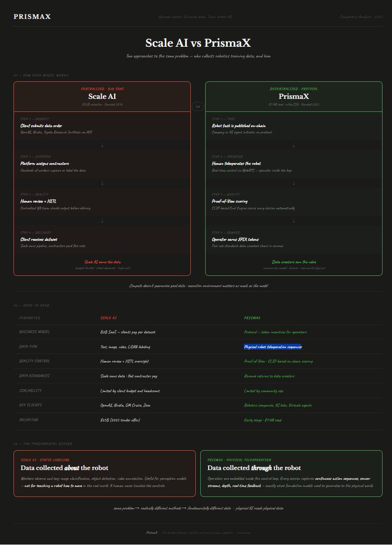This screenshot has height=545, width=392.
Task: Click the 'The Fundamental Divide' section label
Action: coord(43,444)
